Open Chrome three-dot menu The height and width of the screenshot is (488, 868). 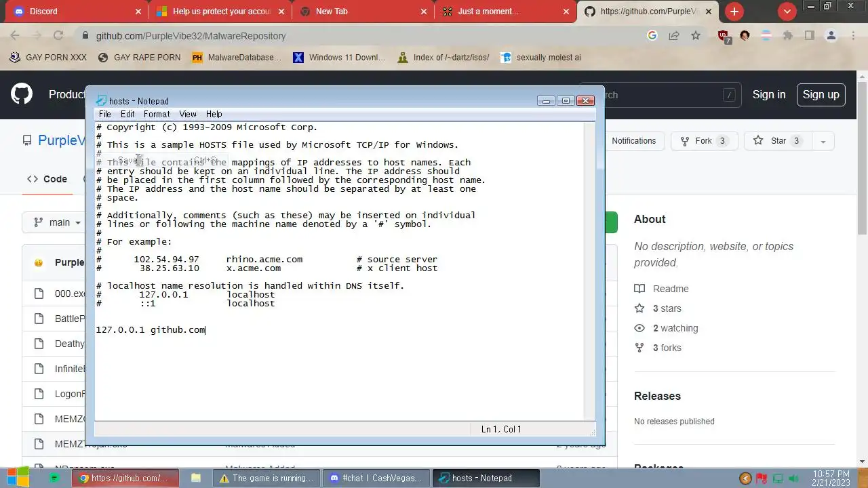[x=852, y=35]
